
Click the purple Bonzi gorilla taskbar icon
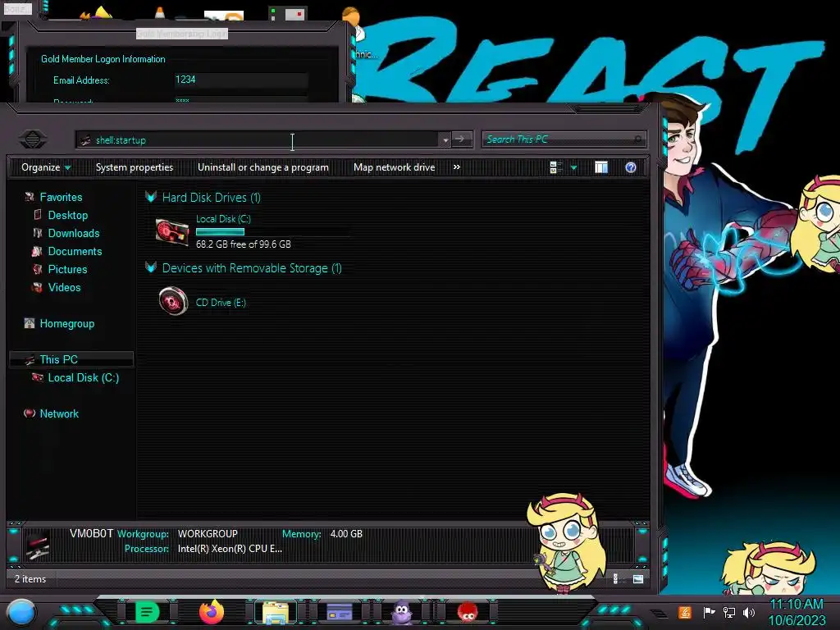[x=402, y=612]
